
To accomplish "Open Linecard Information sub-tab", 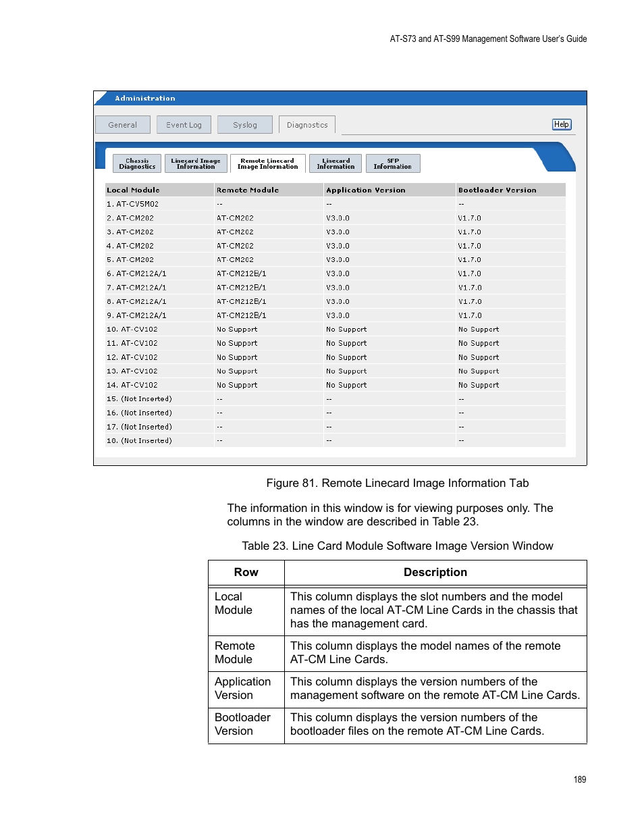I will coord(336,164).
